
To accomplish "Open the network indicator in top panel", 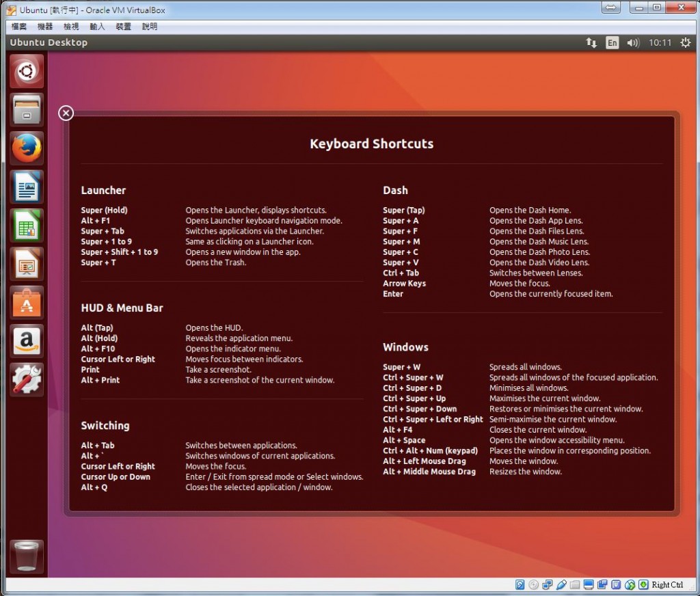I will tap(591, 43).
